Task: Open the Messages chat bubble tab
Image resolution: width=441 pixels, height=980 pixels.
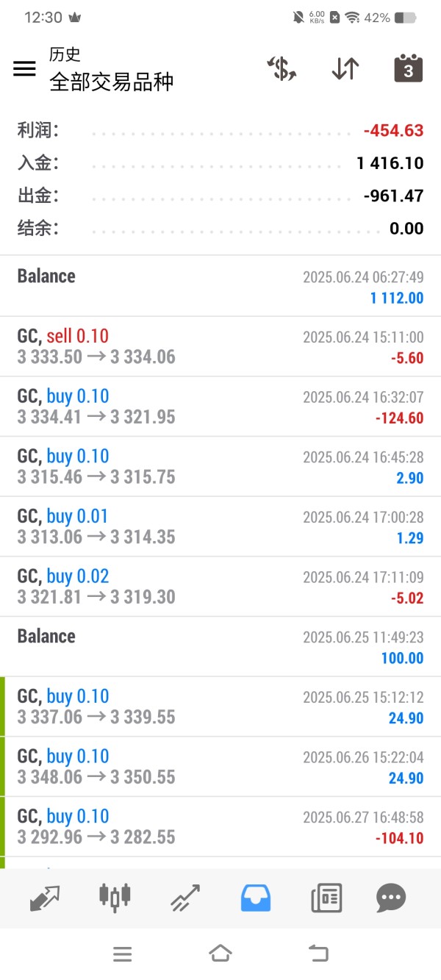Action: pos(391,897)
